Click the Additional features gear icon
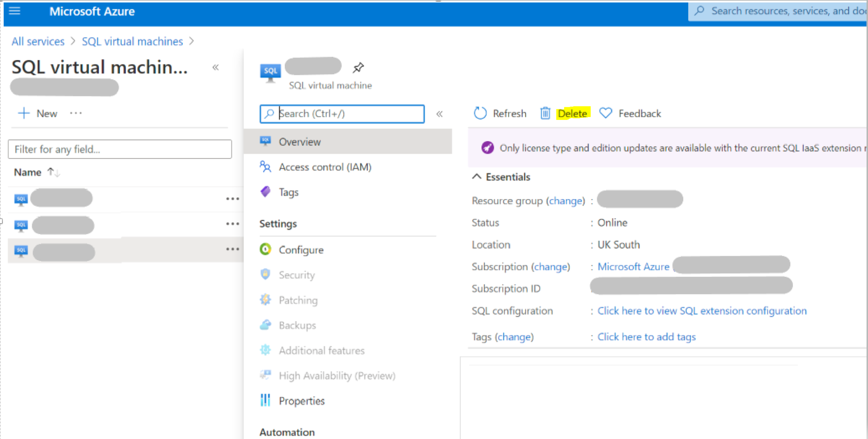This screenshot has width=868, height=439. click(x=265, y=350)
